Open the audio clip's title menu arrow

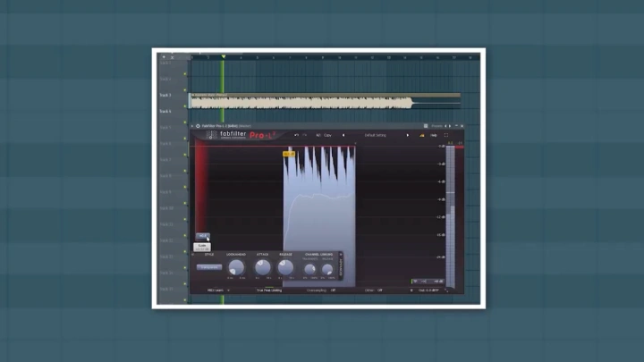(192, 95)
